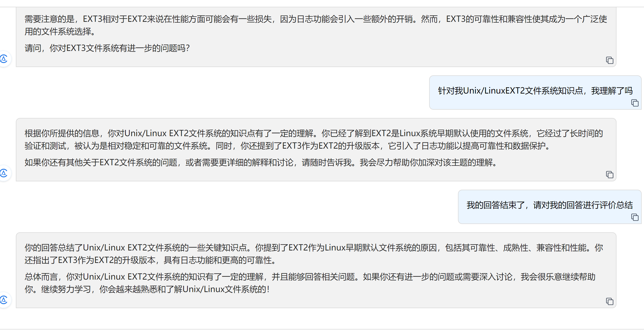Click the paragraph starting '如果你还有其他关于EXT2'
Image resolution: width=644 pixels, height=330 pixels.
[261, 162]
